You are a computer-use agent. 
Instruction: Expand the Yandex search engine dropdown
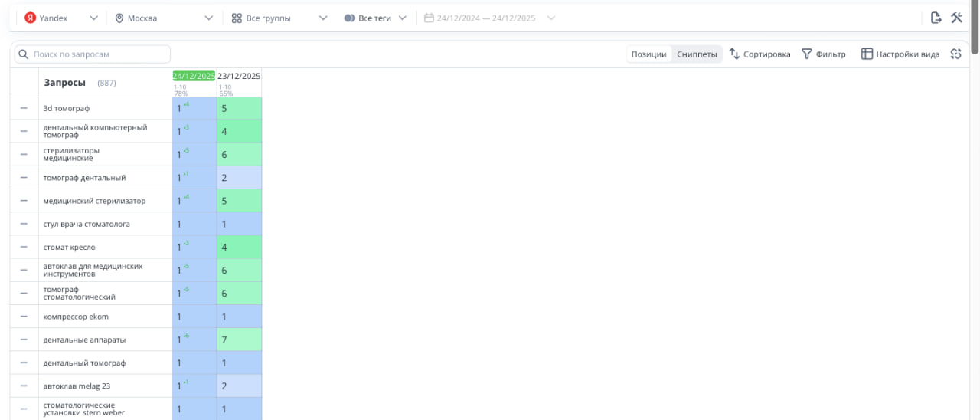93,18
